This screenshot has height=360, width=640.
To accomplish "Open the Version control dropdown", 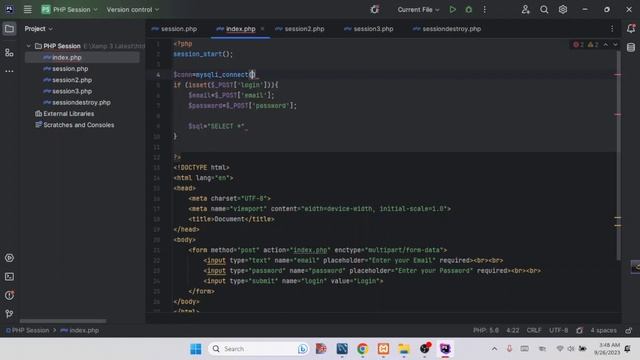I will (x=133, y=9).
